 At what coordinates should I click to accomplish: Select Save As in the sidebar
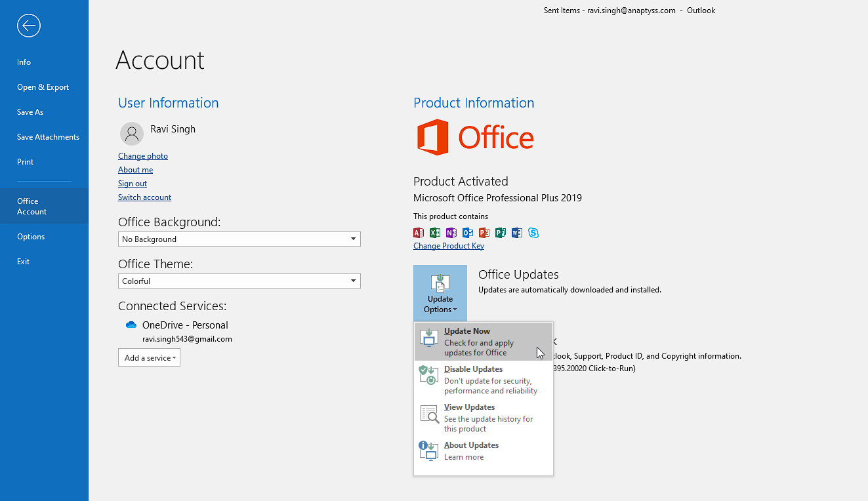44,112
